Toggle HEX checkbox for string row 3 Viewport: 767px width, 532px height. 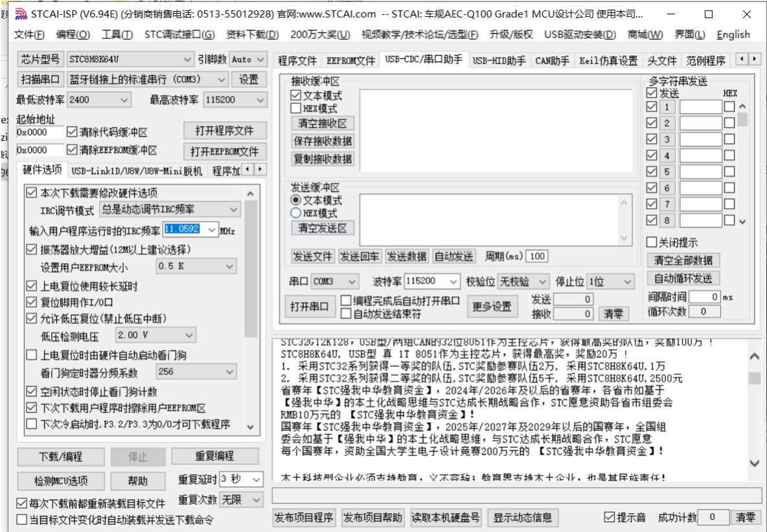point(729,139)
